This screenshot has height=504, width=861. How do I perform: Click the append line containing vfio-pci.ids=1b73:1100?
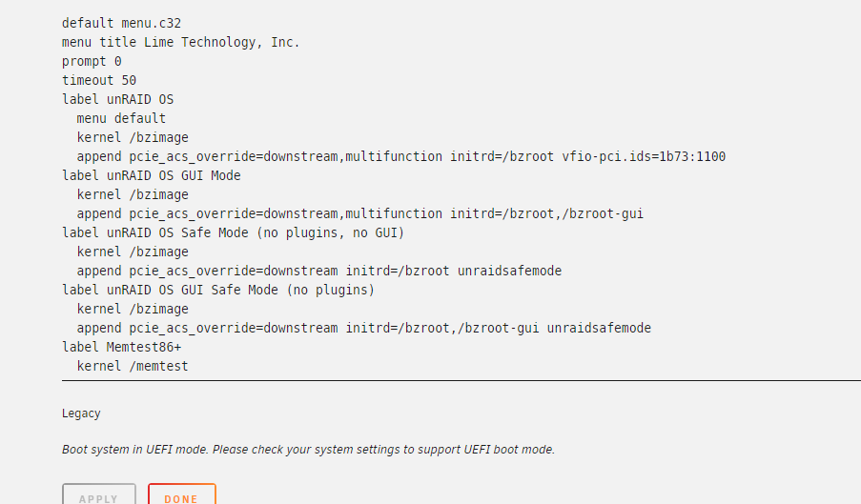(x=401, y=156)
